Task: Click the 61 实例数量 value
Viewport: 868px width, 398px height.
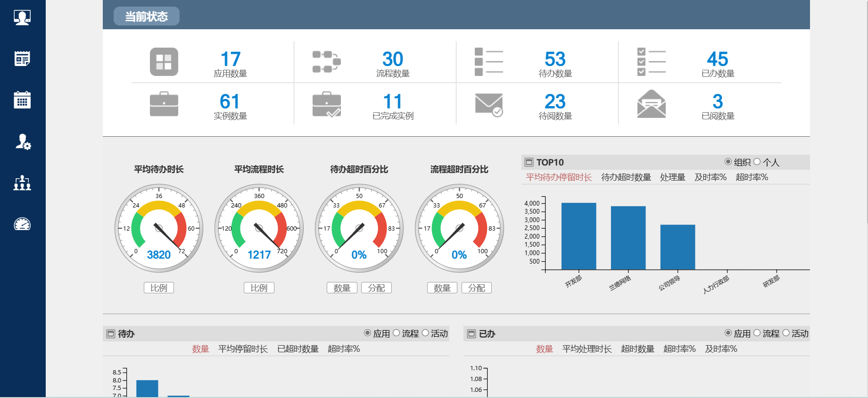Action: (230, 101)
